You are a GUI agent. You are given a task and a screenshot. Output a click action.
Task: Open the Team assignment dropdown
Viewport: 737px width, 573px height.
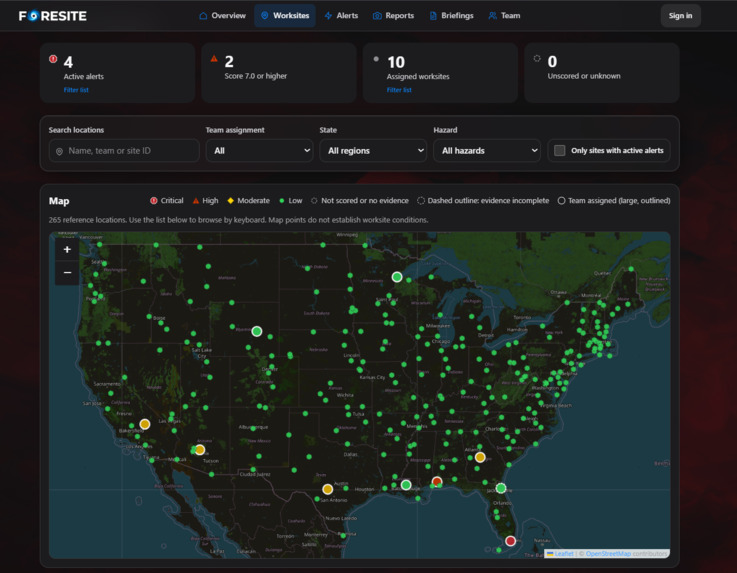click(x=259, y=150)
